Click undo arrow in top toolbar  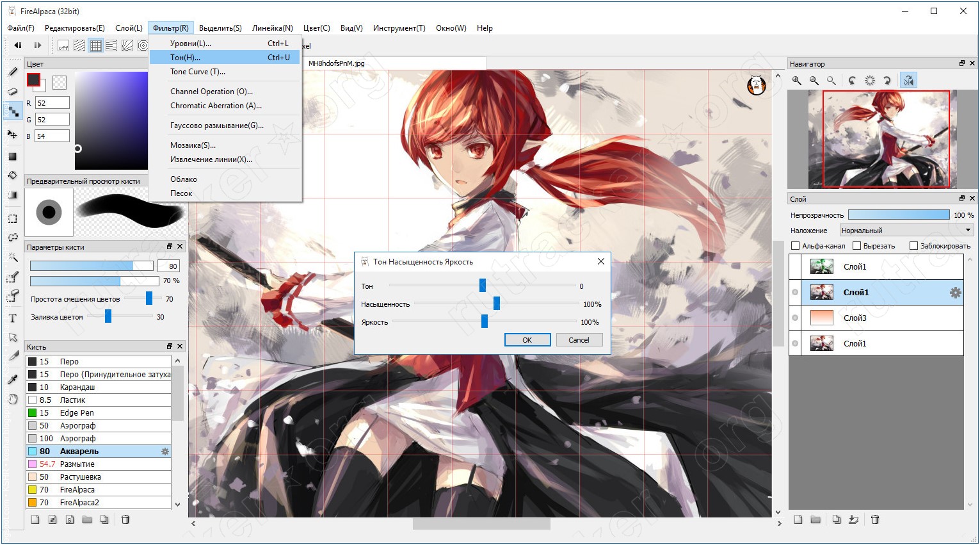(x=18, y=45)
